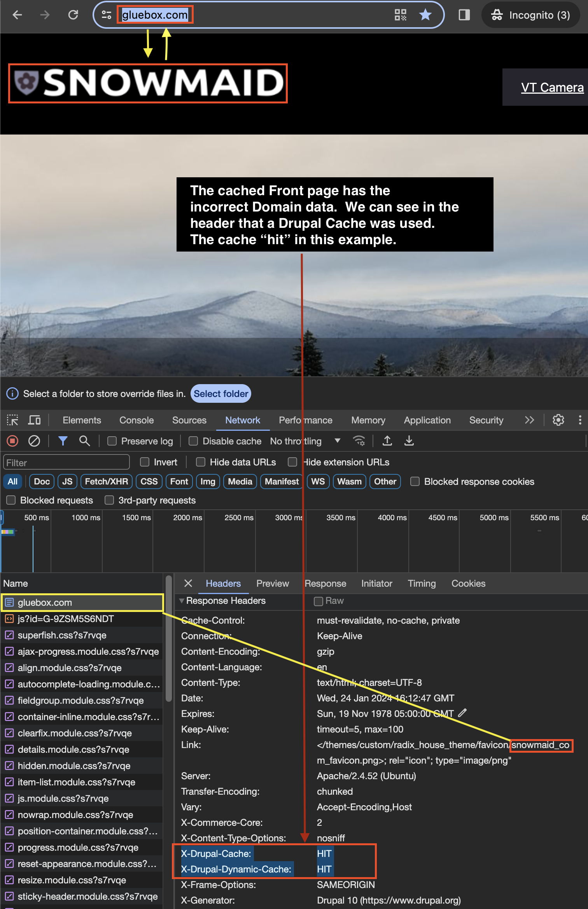Check Blocked response cookies
588x909 pixels.
coord(415,481)
